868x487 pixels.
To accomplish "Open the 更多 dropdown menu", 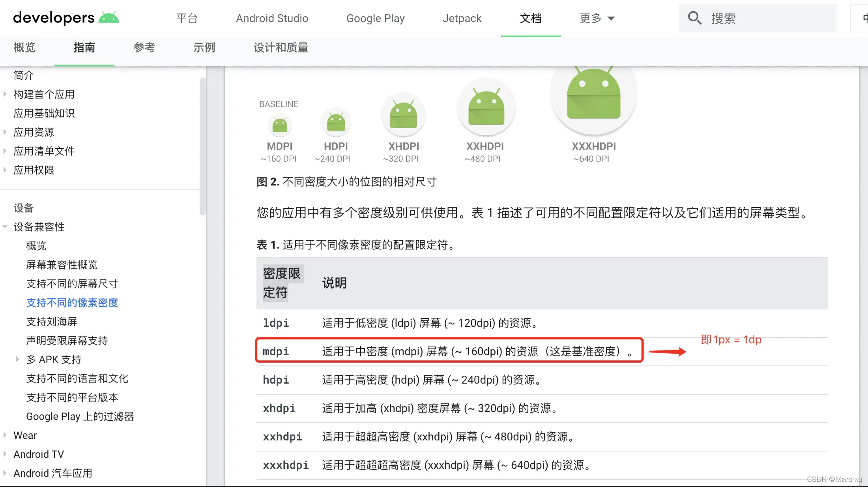I will pyautogui.click(x=597, y=18).
